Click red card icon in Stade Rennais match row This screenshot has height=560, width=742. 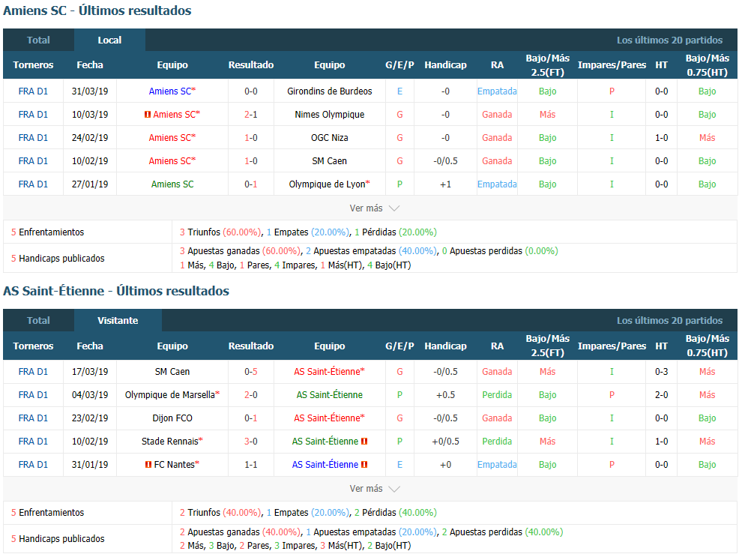point(364,442)
